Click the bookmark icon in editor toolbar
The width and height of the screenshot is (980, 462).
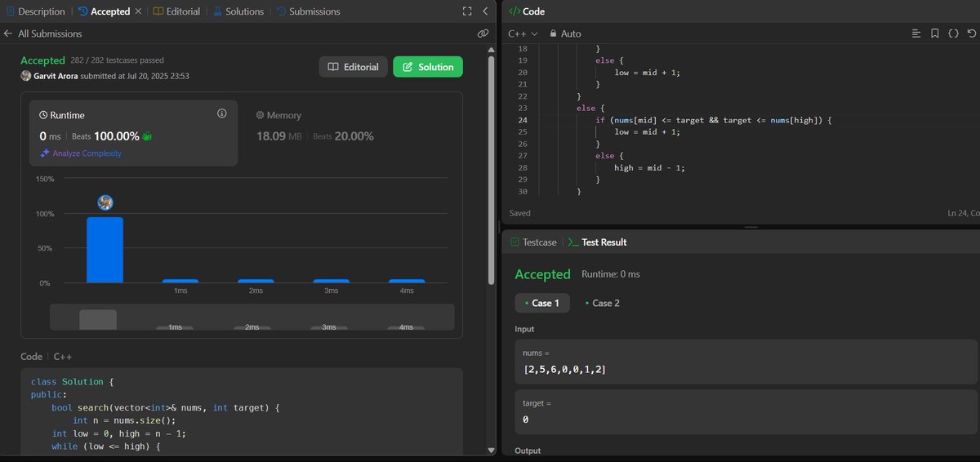(934, 33)
